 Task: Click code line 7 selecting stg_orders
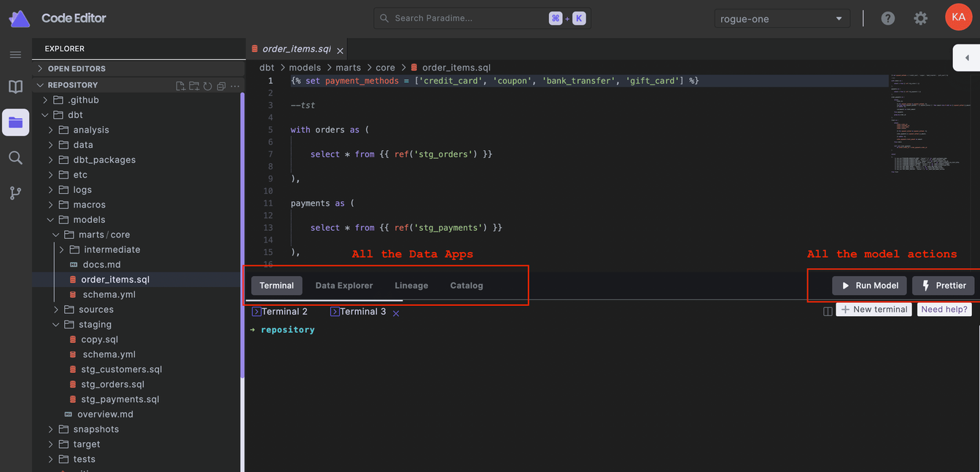pos(401,154)
